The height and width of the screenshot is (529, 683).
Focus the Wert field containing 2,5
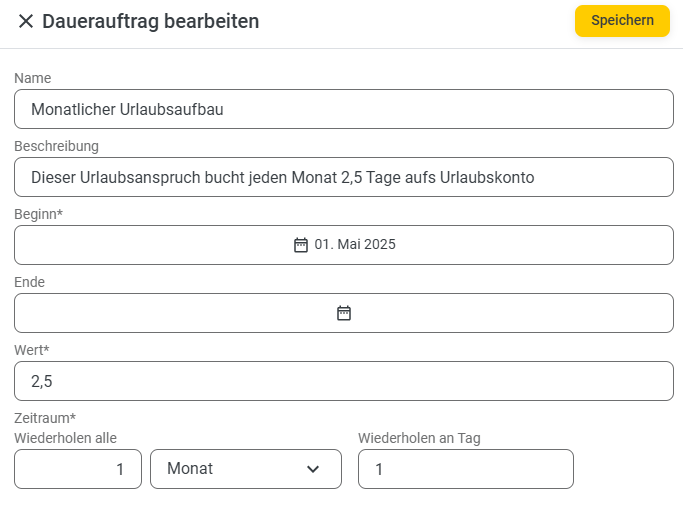coord(343,381)
